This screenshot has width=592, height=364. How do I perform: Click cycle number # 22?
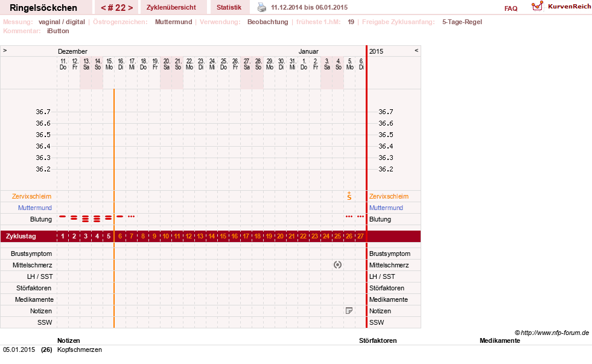coord(116,8)
